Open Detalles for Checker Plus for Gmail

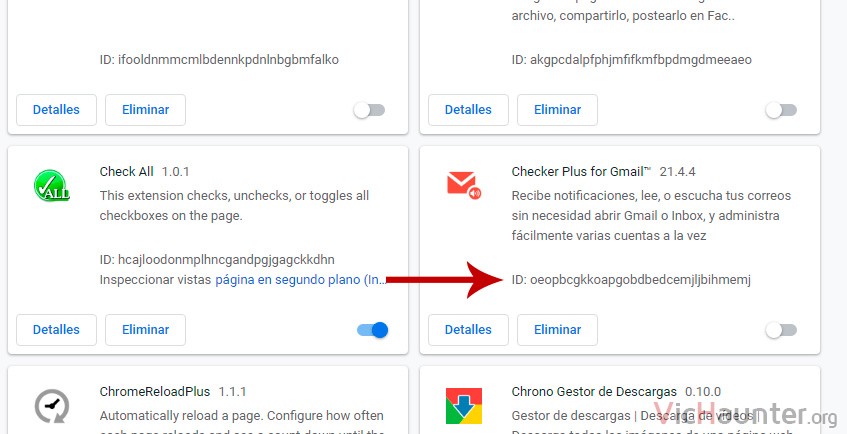coord(468,330)
